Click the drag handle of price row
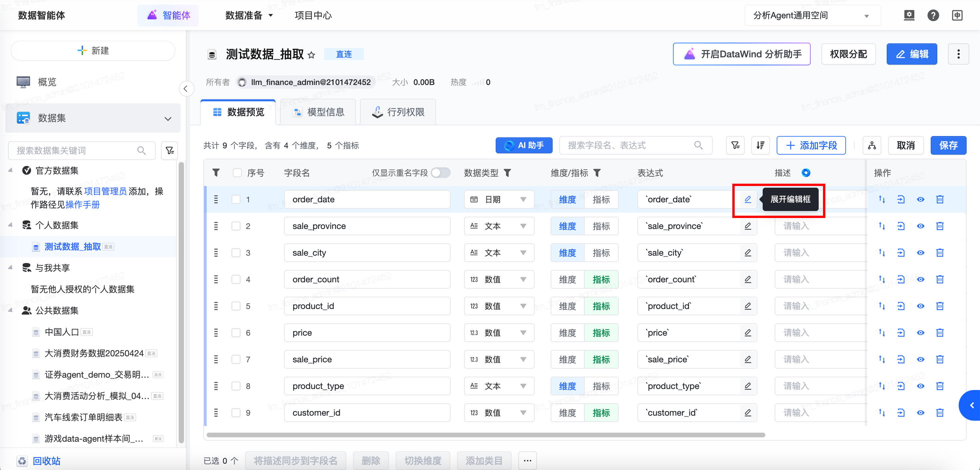The width and height of the screenshot is (980, 470). click(216, 333)
